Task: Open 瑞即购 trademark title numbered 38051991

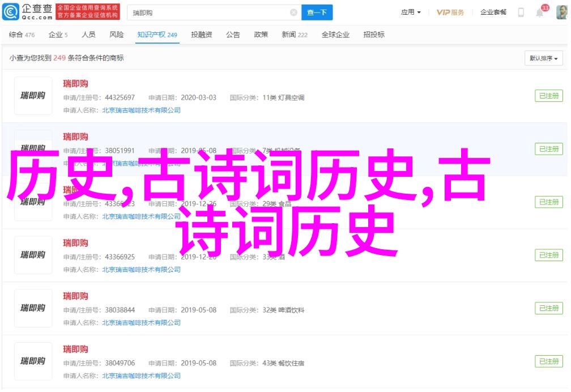Action: point(75,137)
